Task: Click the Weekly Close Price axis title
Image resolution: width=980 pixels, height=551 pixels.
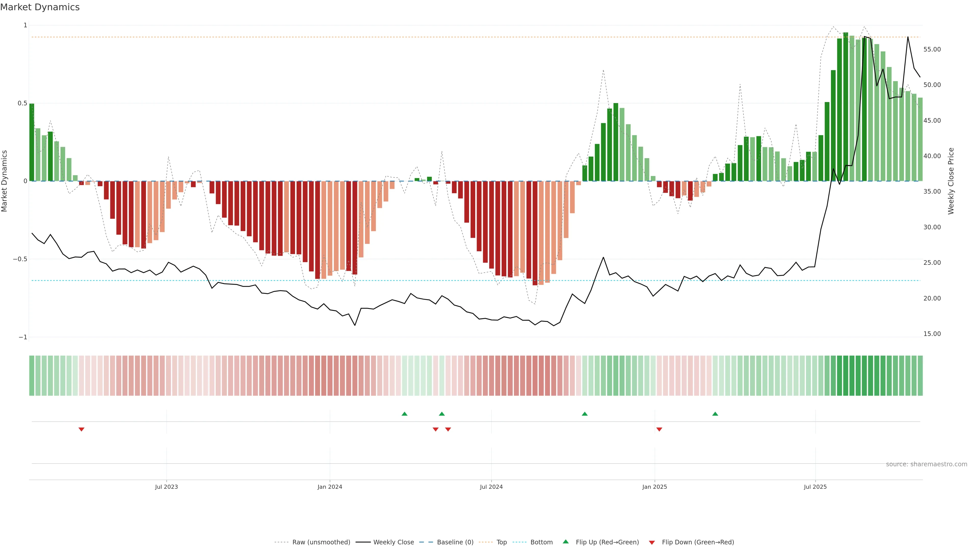Action: (951, 181)
